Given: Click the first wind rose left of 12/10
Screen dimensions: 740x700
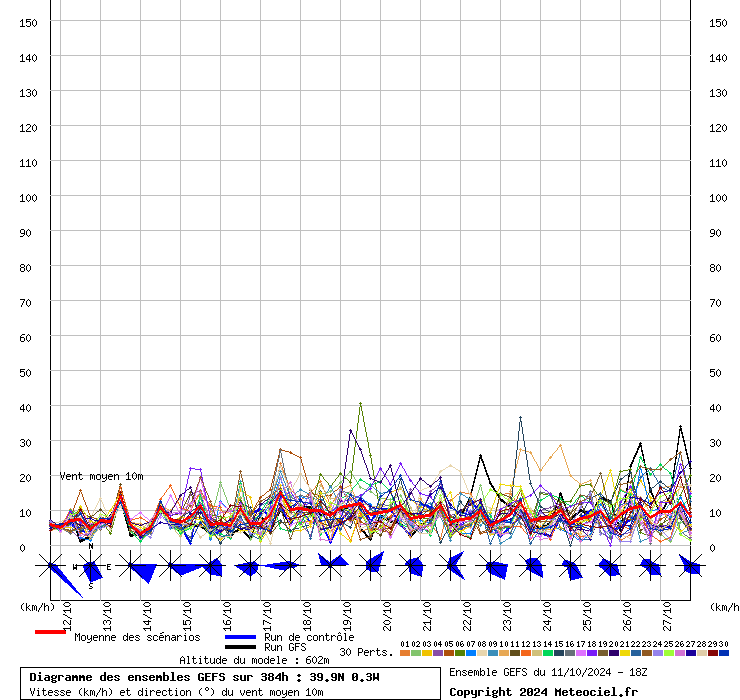Looking at the screenshot, I should pos(51,567).
